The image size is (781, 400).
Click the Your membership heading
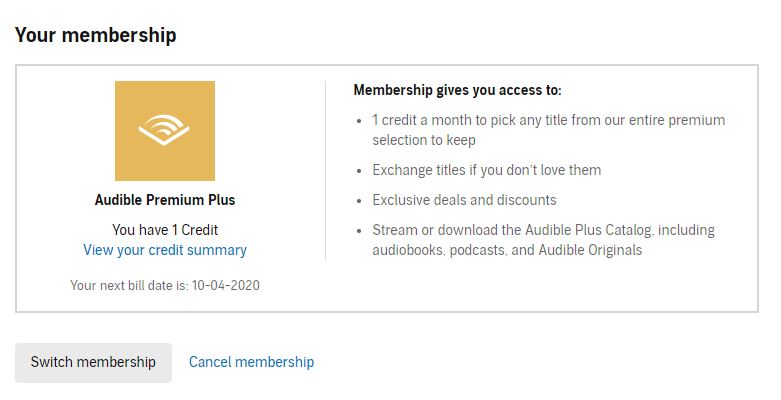coord(95,35)
